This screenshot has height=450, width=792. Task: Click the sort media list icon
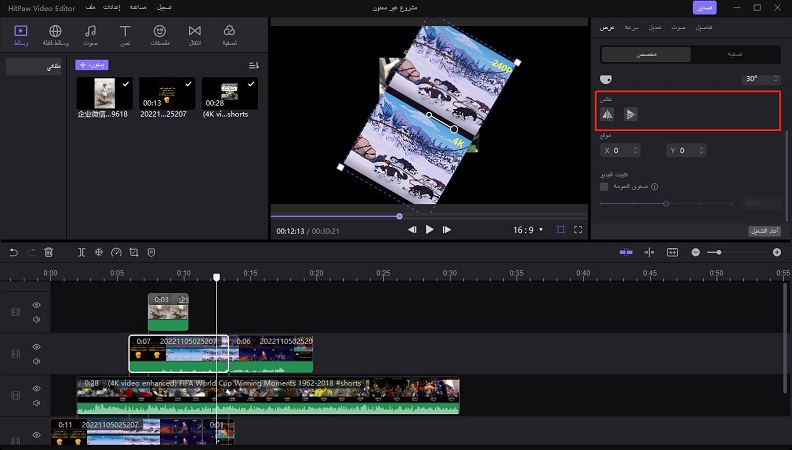[x=254, y=65]
